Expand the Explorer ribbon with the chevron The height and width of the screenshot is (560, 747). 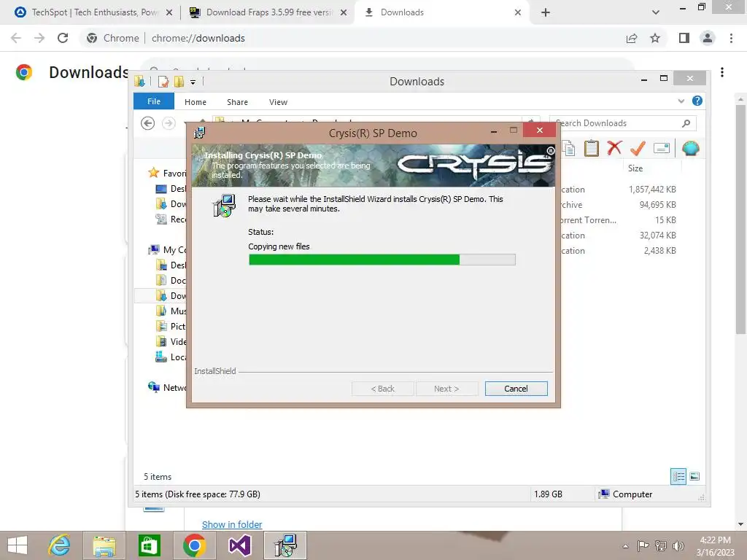point(681,101)
